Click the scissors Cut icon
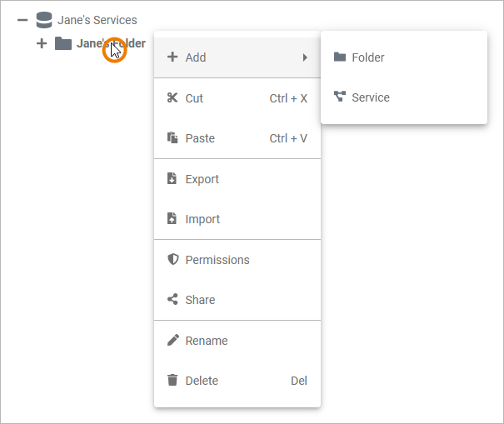This screenshot has height=424, width=504. click(x=172, y=98)
